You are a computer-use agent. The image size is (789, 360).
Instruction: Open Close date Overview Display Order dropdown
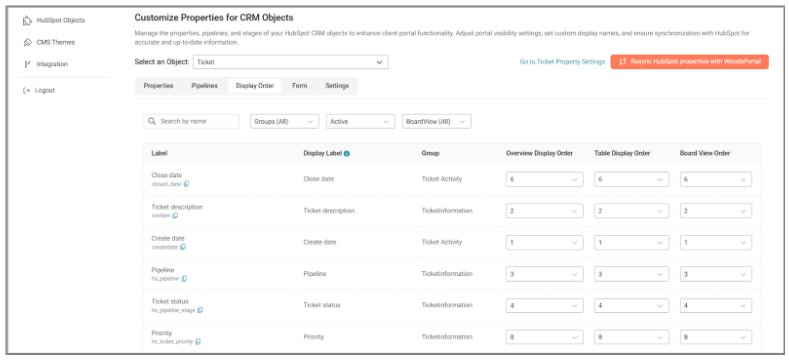coord(544,180)
